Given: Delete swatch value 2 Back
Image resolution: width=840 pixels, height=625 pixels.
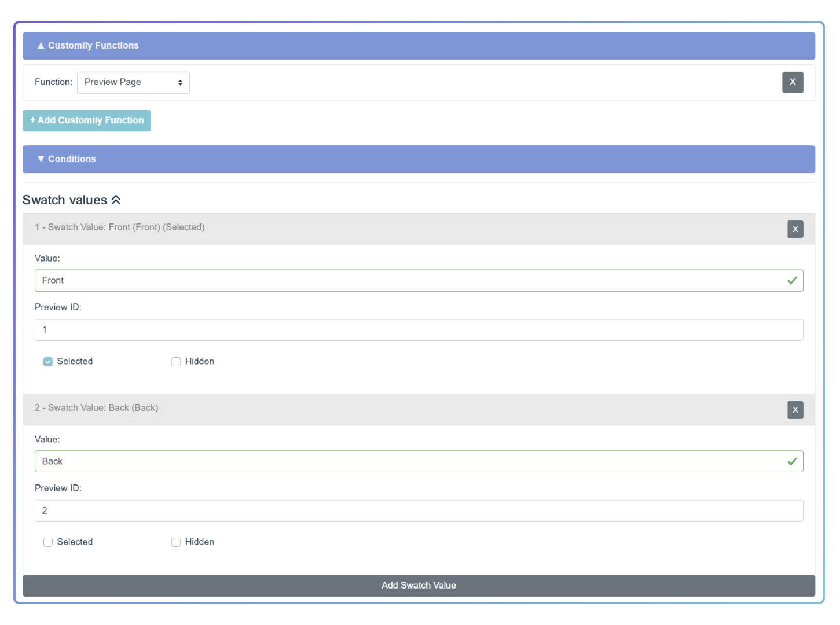Looking at the screenshot, I should point(795,410).
